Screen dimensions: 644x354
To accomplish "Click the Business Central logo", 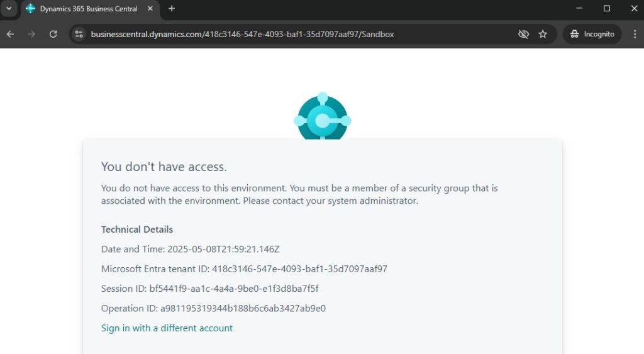I will [323, 116].
